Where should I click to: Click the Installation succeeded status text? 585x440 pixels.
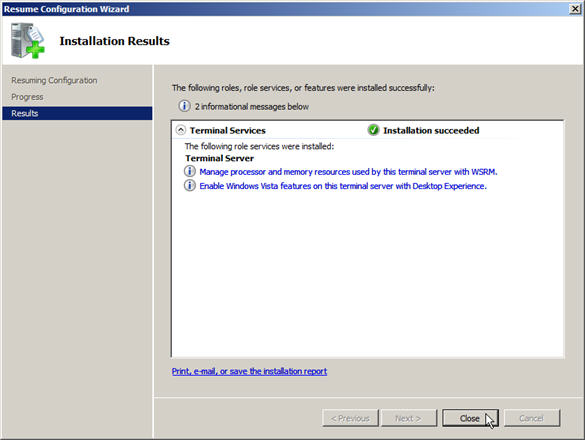point(431,130)
